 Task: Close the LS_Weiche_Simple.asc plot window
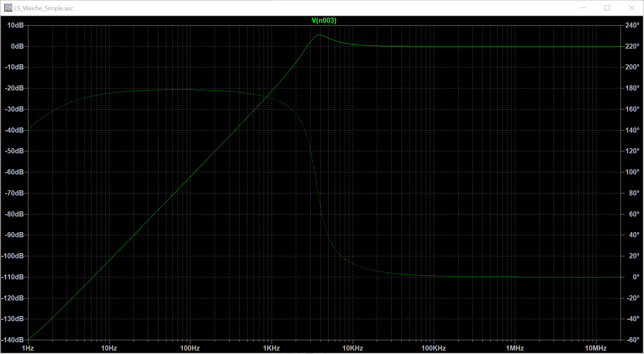[x=632, y=8]
